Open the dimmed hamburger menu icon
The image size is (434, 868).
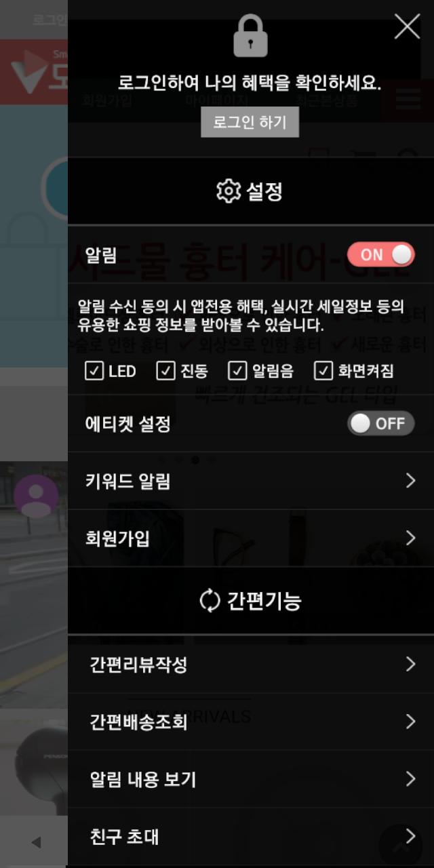click(408, 100)
